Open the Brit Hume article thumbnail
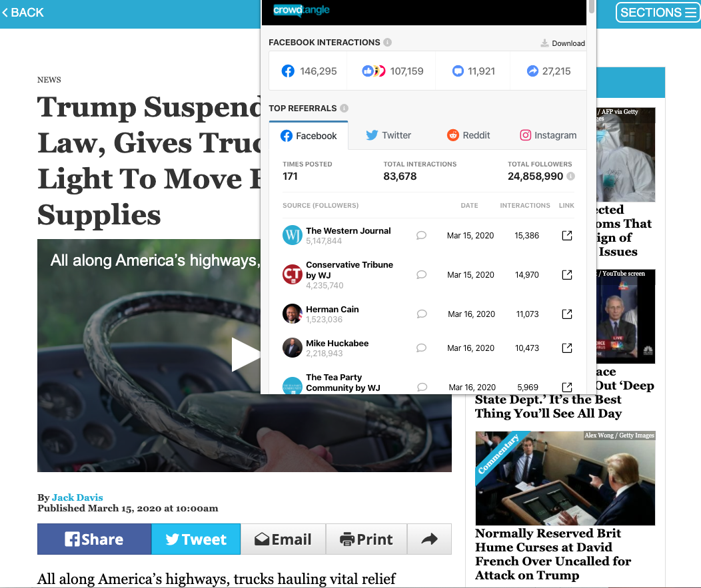This screenshot has width=701, height=588. [x=565, y=478]
